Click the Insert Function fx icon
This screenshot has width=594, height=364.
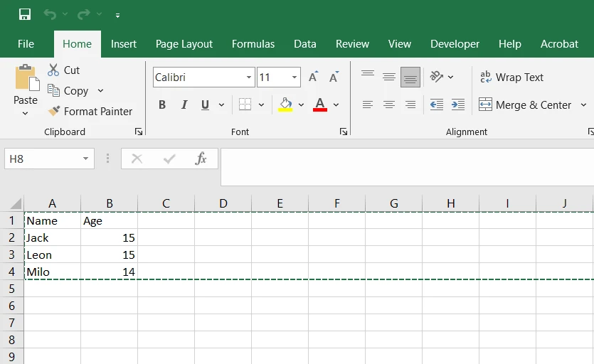tap(201, 159)
